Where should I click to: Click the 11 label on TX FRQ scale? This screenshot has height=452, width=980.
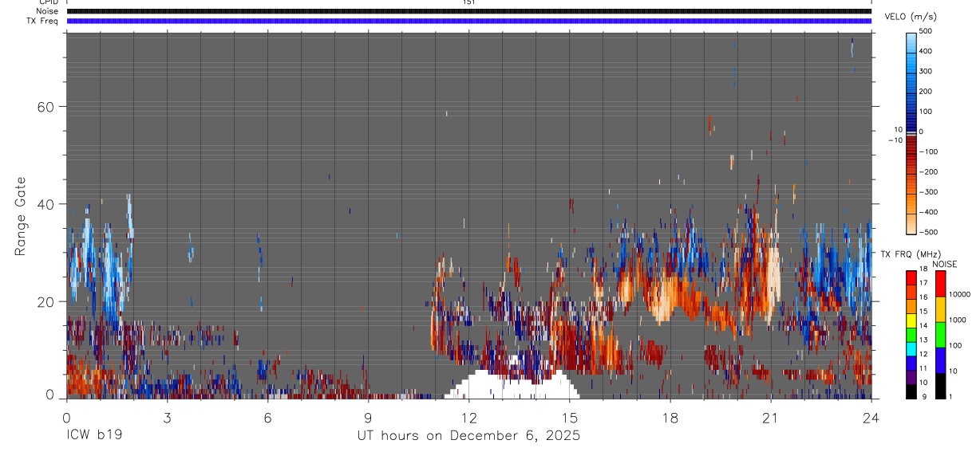pos(923,368)
